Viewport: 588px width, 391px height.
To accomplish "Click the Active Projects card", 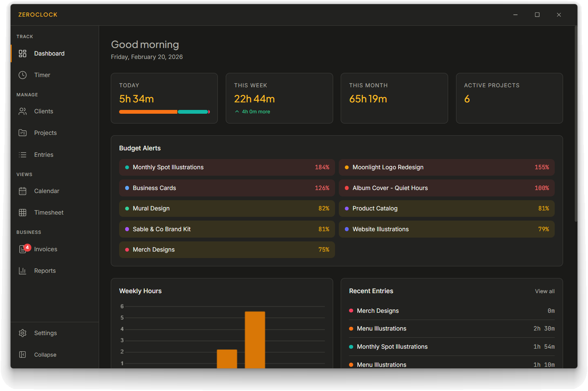I will [509, 98].
